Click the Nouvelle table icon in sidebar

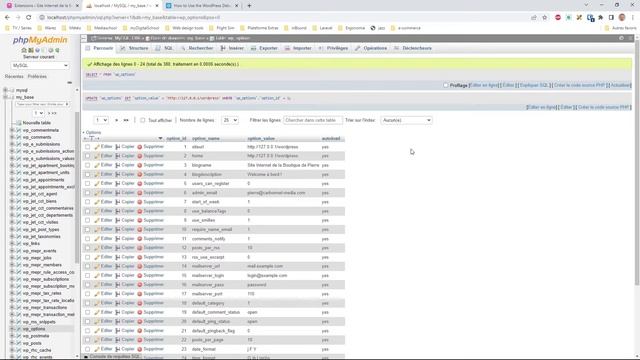pyautogui.click(x=18, y=123)
